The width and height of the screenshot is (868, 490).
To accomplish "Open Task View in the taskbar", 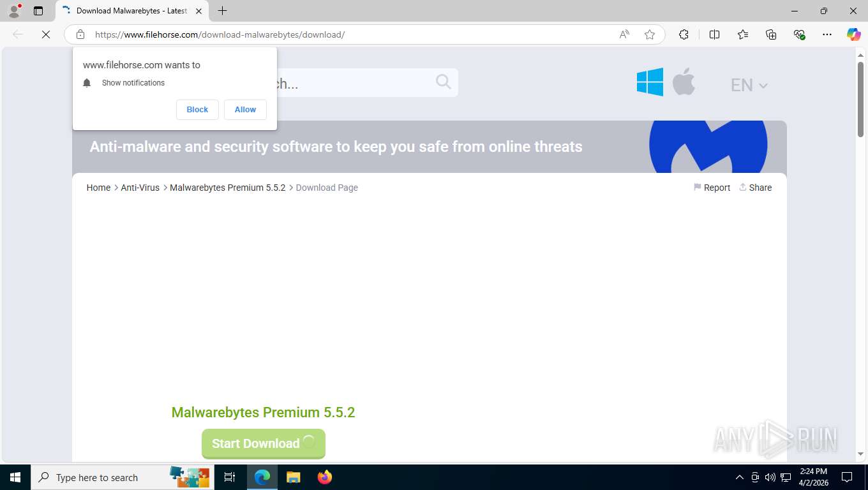I will point(230,477).
